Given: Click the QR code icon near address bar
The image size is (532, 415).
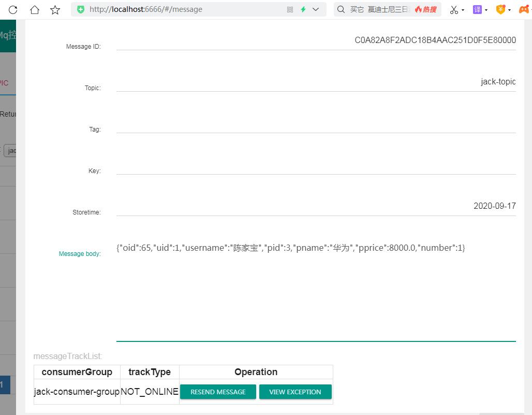Looking at the screenshot, I should coord(290,9).
